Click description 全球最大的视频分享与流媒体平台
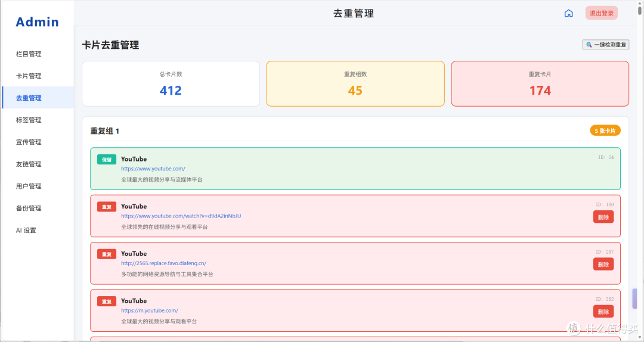The width and height of the screenshot is (644, 342). tap(162, 179)
